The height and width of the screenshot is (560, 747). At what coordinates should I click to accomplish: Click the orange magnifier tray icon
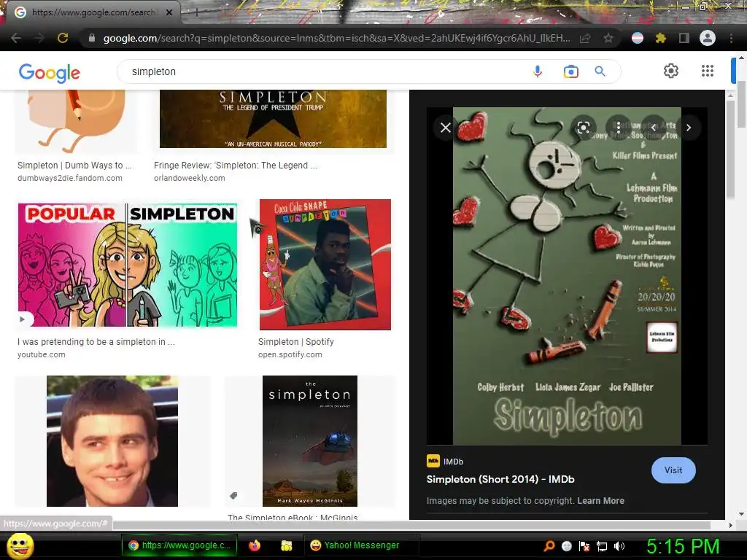pos(549,546)
